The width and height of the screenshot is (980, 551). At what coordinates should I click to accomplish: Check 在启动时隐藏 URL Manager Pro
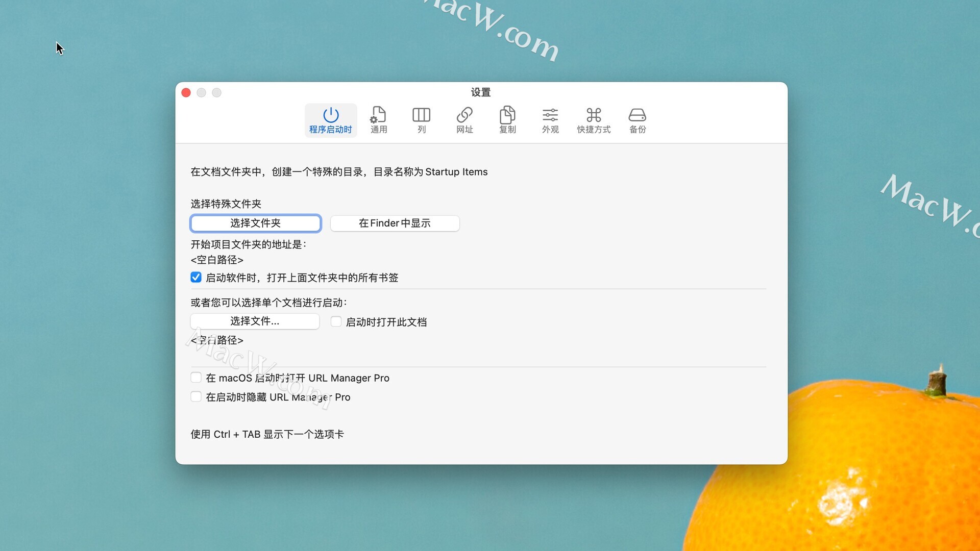tap(196, 396)
